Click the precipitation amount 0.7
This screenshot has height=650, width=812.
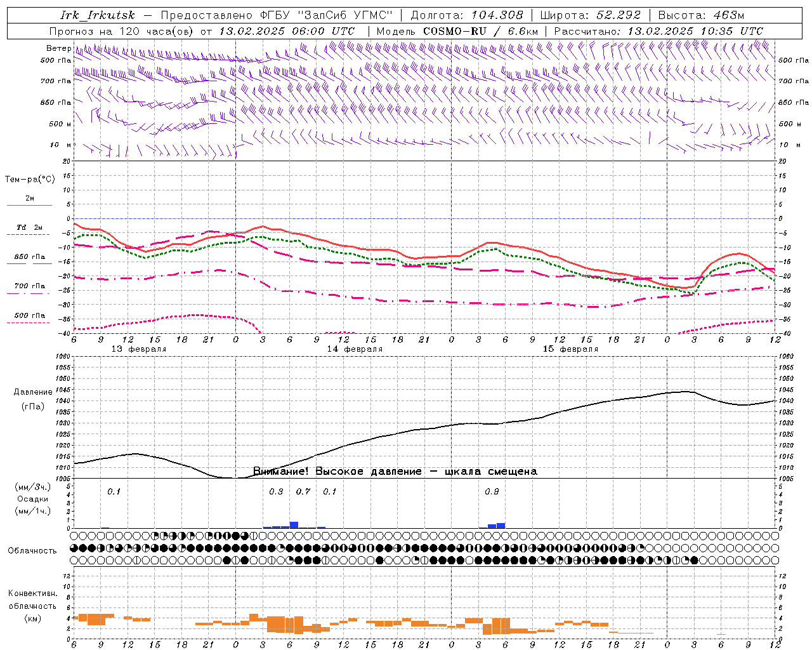pos(303,492)
